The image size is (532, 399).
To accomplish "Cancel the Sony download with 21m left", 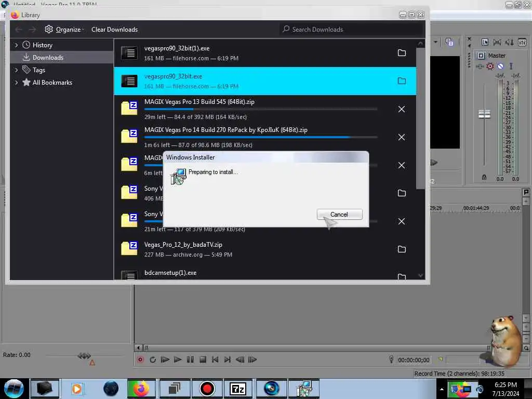I will 402,221.
